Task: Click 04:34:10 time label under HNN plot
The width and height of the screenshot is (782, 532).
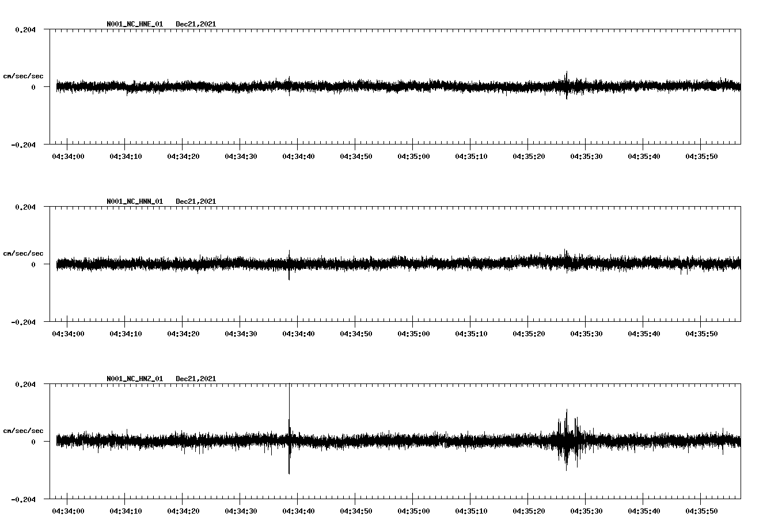Action: tap(126, 333)
